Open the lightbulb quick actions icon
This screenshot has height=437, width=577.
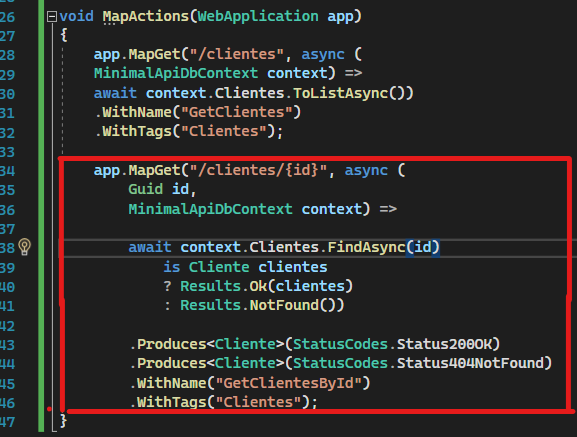pyautogui.click(x=25, y=246)
